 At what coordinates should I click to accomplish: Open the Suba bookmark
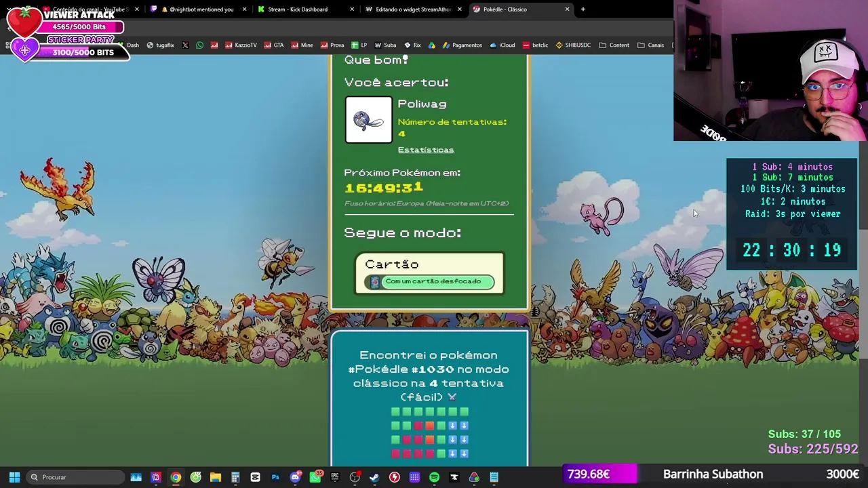coord(385,45)
